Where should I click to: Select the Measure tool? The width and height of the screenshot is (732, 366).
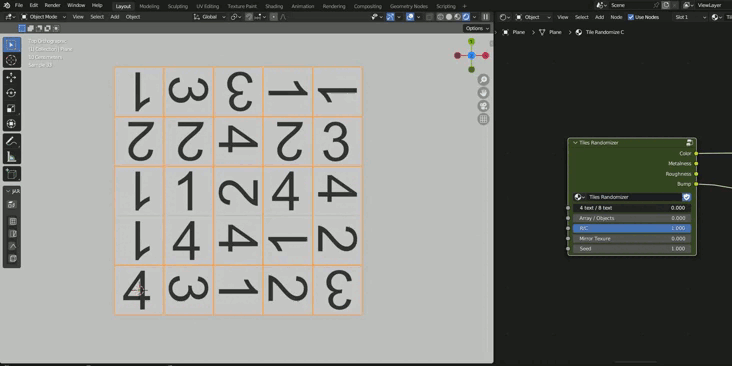pos(11,156)
